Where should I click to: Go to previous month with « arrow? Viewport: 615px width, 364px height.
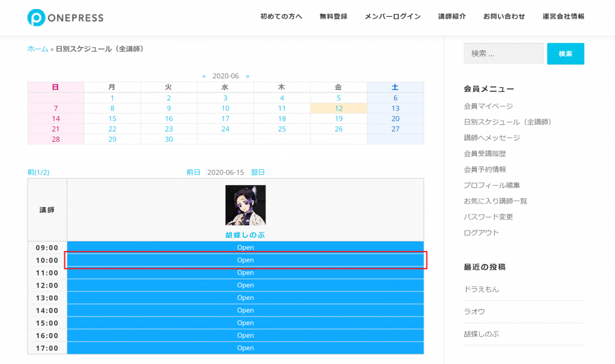point(204,76)
